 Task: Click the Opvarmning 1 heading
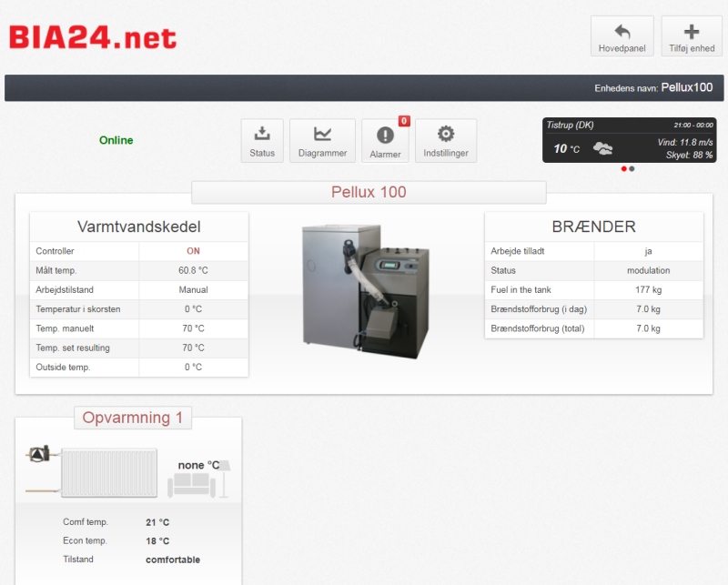(x=132, y=418)
